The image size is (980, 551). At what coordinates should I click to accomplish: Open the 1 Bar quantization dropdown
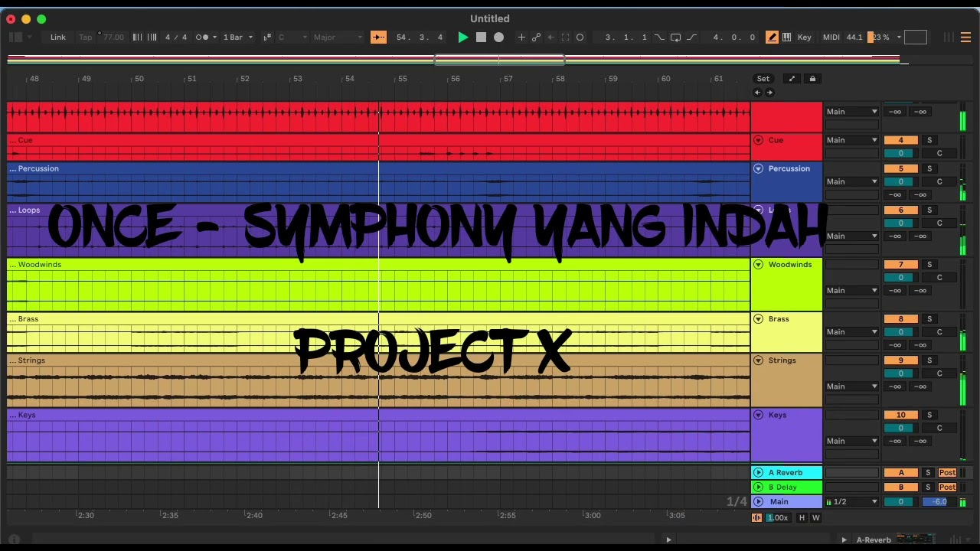click(238, 37)
